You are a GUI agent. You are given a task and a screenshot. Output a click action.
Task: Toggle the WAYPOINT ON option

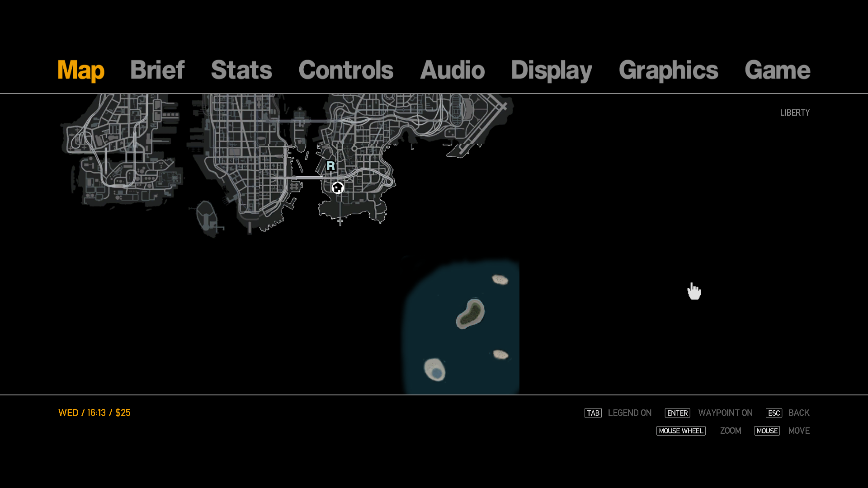725,413
